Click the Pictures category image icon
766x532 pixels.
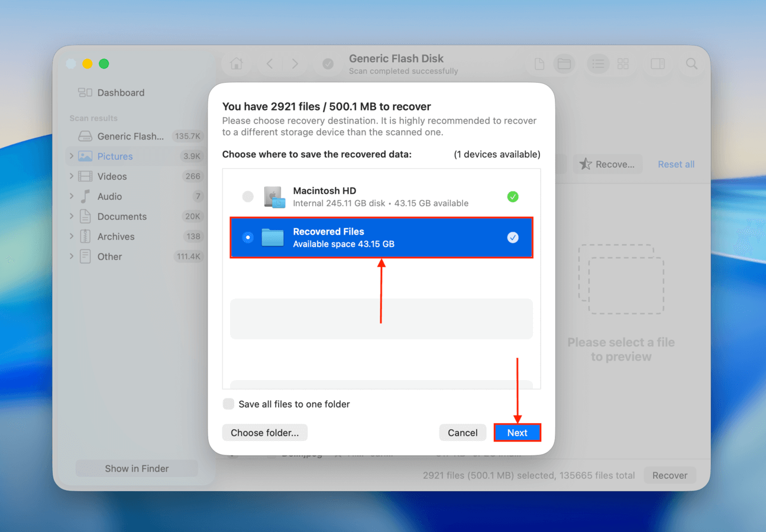coord(86,156)
